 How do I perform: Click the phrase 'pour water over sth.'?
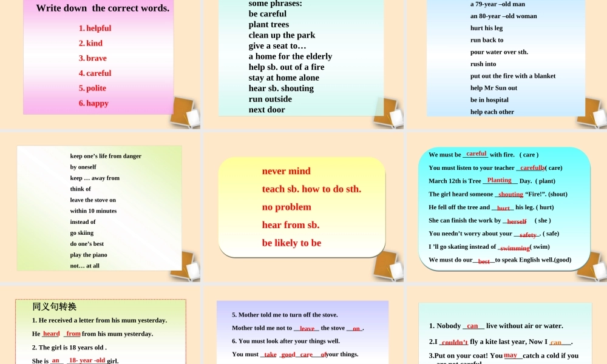[500, 52]
